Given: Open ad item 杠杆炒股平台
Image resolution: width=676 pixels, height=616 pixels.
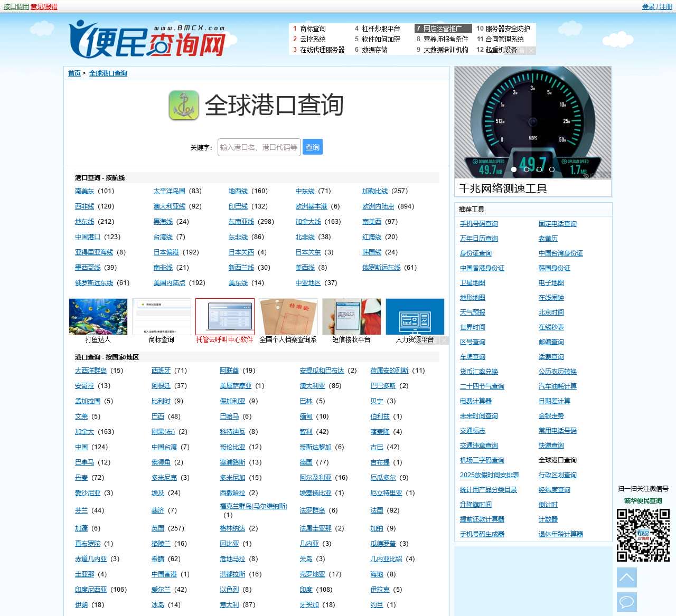Looking at the screenshot, I should point(381,29).
